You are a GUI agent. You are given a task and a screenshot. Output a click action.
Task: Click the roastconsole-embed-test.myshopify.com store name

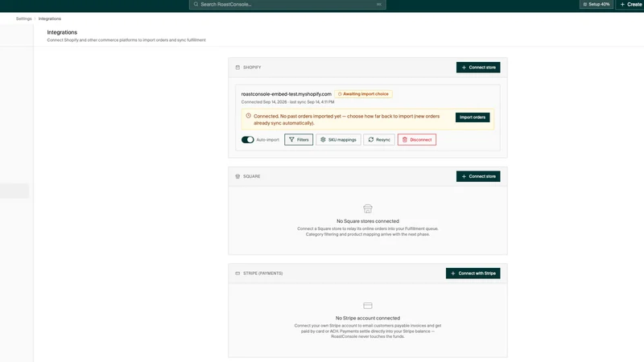click(287, 94)
